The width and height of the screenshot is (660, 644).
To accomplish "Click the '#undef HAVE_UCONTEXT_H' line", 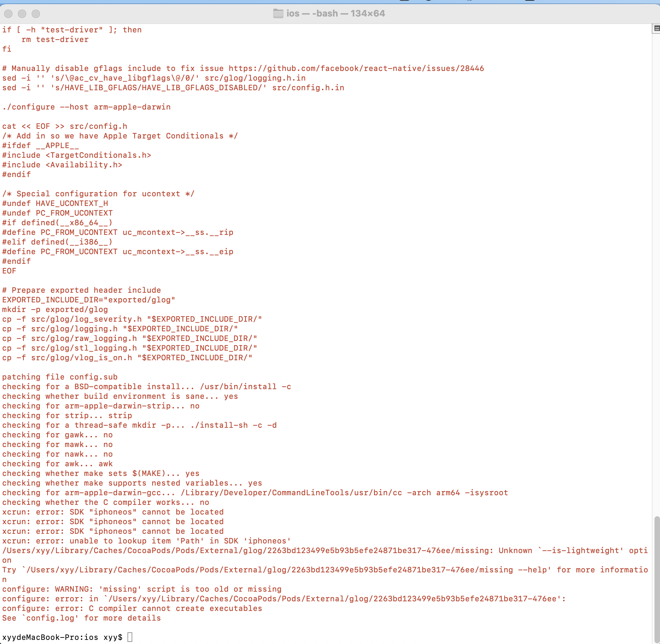I will click(55, 203).
